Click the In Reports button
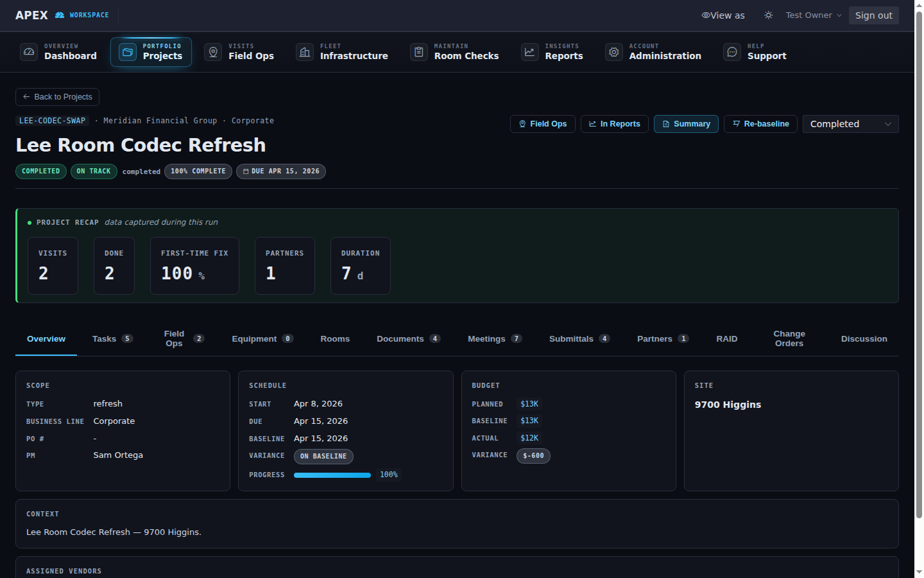This screenshot has width=924, height=578. coord(615,124)
